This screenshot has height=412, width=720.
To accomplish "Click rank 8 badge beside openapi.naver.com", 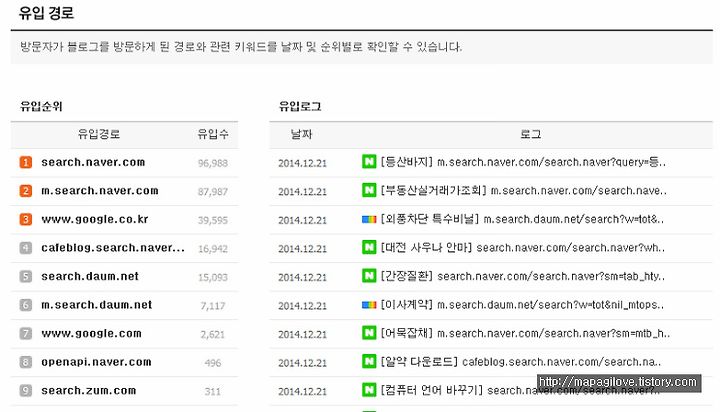I will tap(26, 362).
